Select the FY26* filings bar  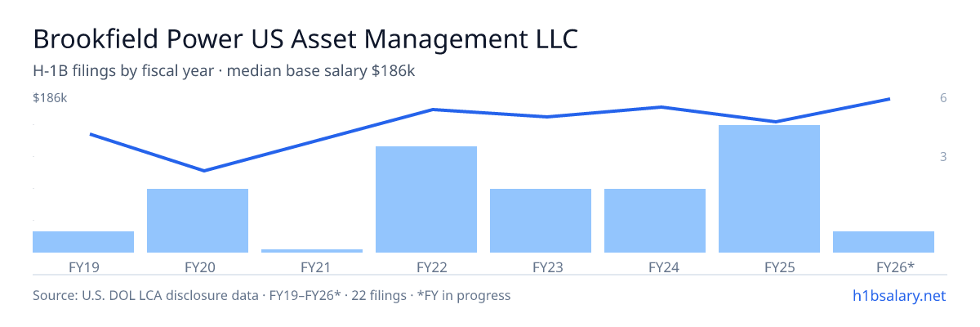tap(884, 242)
